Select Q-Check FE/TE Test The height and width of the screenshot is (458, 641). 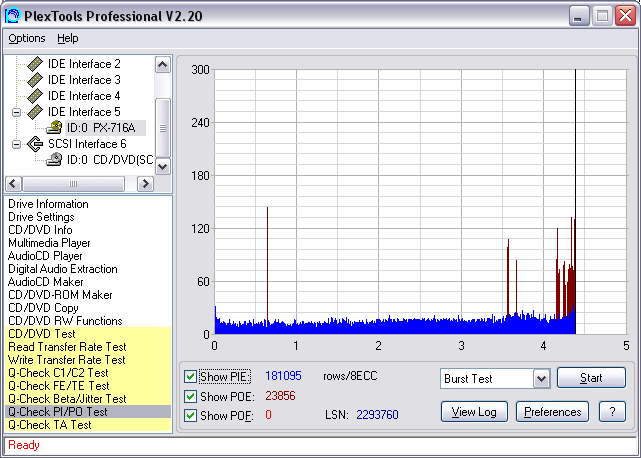tap(88, 386)
